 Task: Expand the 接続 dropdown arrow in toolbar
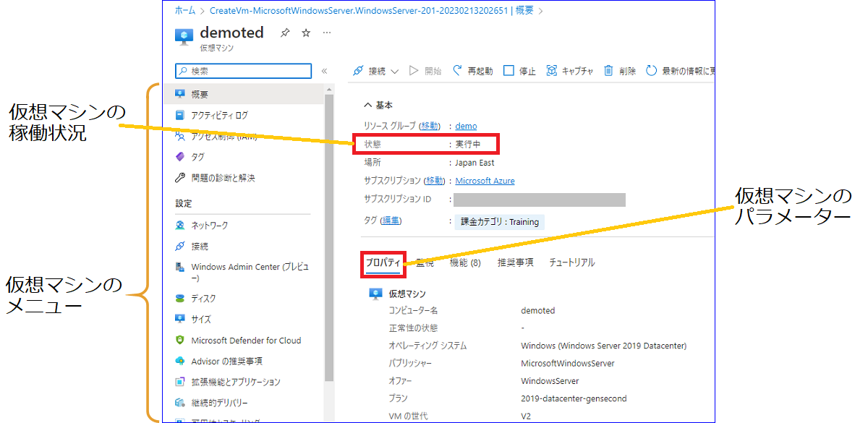pos(394,72)
